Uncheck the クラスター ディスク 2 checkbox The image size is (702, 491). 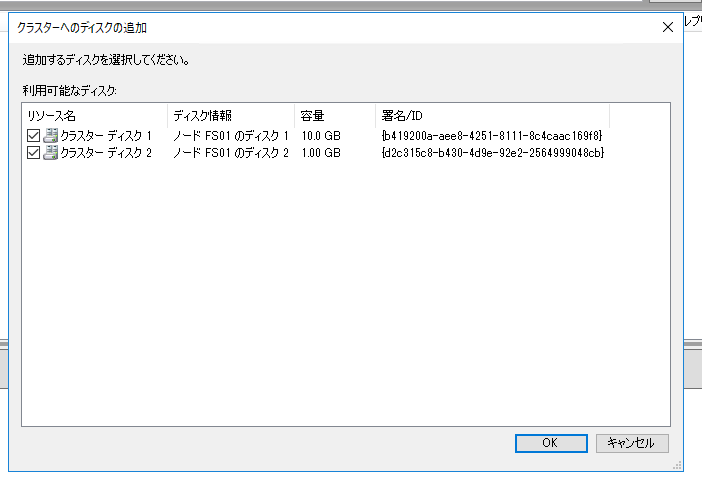[x=34, y=153]
